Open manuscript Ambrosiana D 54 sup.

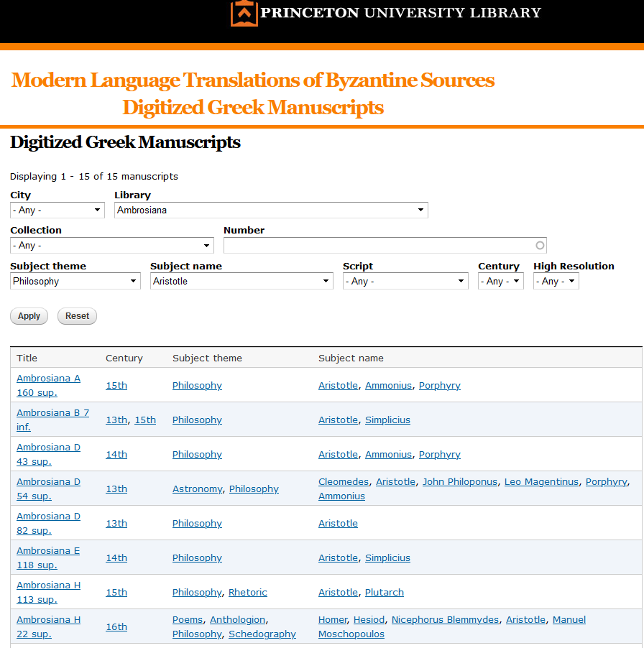48,489
